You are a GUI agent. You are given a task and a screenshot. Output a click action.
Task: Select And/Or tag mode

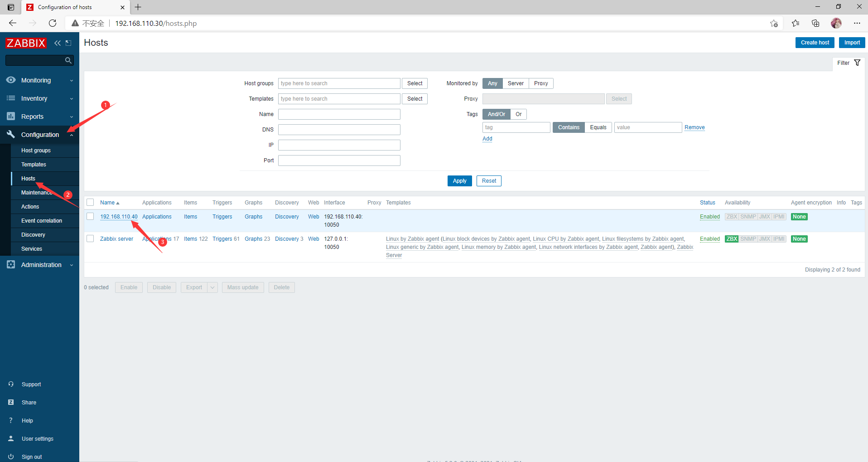[497, 114]
